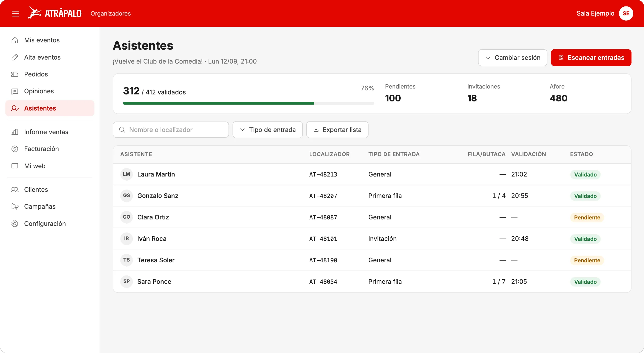Click the monitor icon beside Mi web
644x353 pixels.
15,166
